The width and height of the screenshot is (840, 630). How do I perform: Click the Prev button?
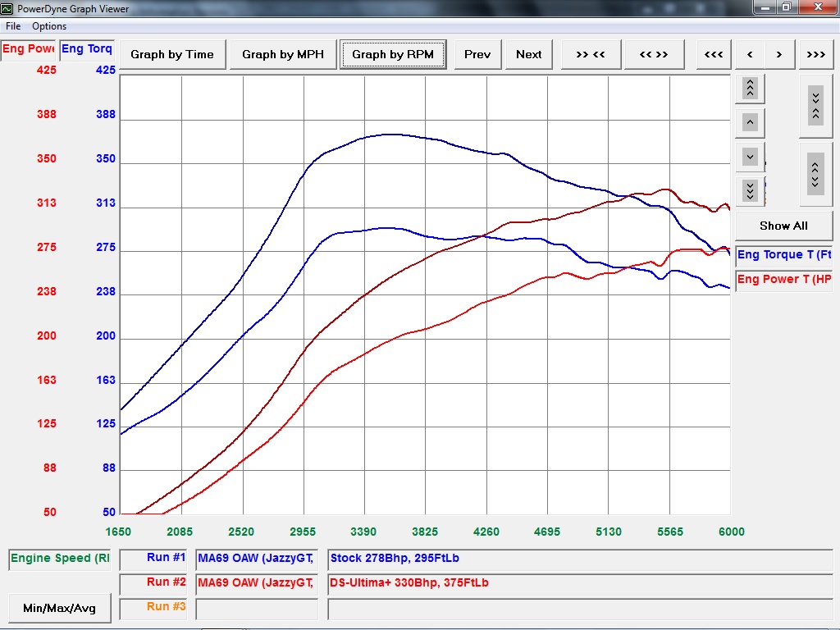point(477,54)
